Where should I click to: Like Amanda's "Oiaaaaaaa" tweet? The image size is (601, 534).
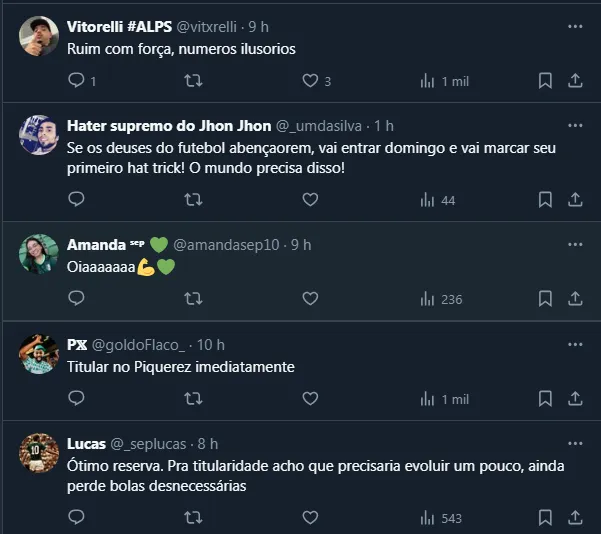[310, 298]
